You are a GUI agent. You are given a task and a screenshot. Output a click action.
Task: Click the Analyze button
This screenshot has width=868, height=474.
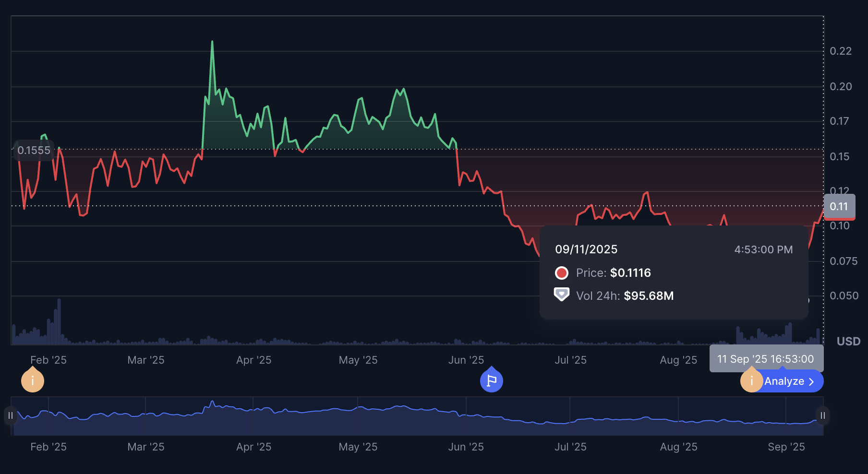click(785, 381)
